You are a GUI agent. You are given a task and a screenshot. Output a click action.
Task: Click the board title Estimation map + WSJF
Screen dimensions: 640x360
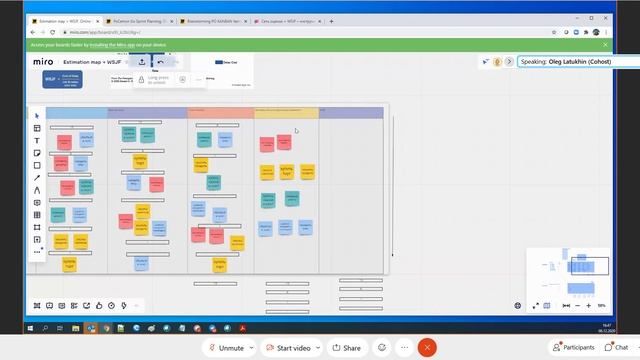coord(92,62)
